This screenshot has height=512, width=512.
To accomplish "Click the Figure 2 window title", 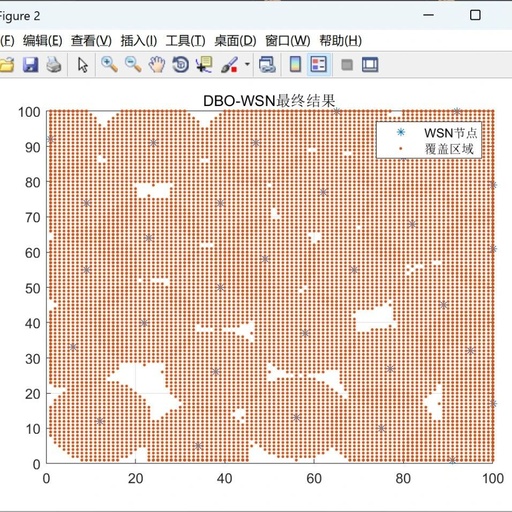I will pyautogui.click(x=19, y=16).
